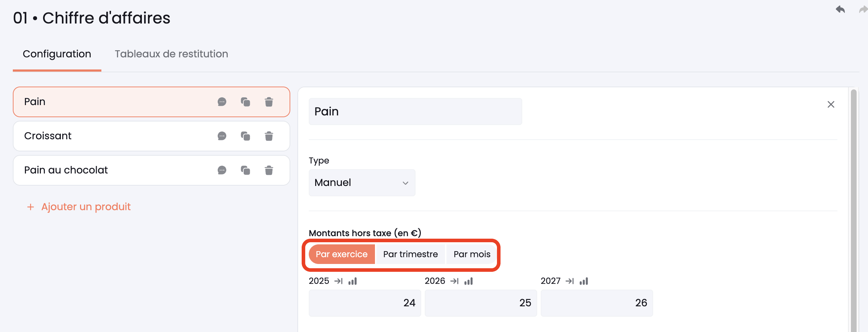Click the 2027 bar chart icon
This screenshot has height=332, width=868.
(x=584, y=281)
